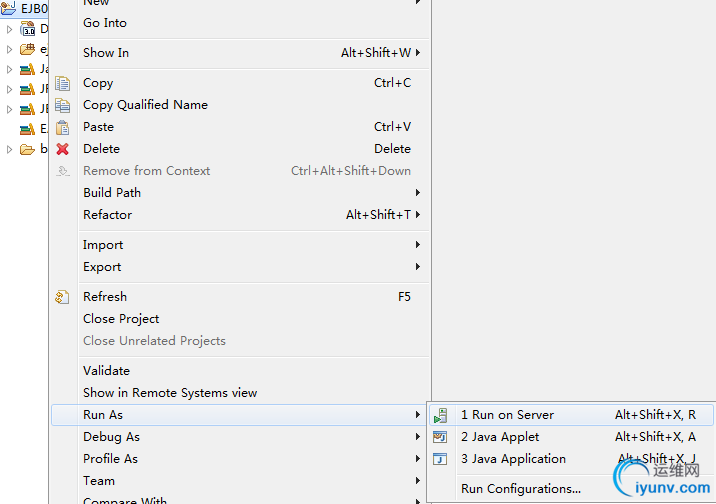The height and width of the screenshot is (504, 716).
Task: Click the Copy icon in context menu
Action: (62, 83)
